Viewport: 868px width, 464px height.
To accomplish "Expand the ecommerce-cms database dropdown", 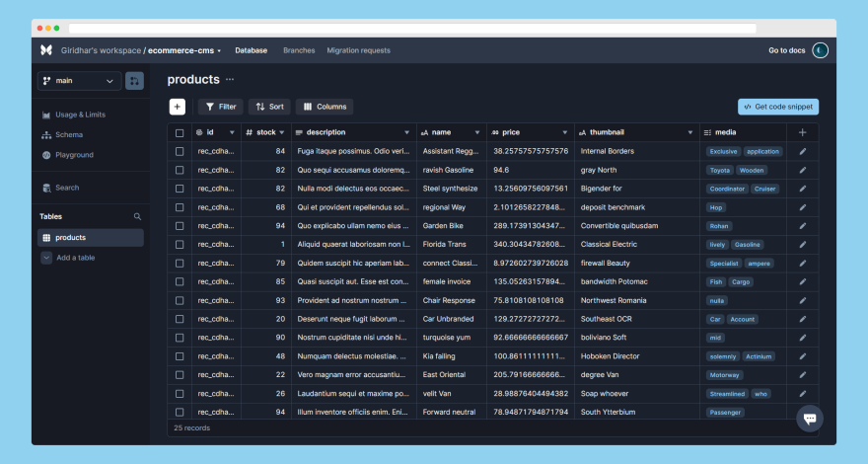I will 219,51.
